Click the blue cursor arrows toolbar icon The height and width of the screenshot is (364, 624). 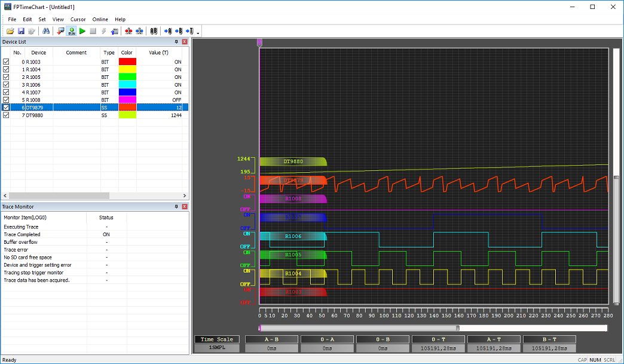pos(139,31)
